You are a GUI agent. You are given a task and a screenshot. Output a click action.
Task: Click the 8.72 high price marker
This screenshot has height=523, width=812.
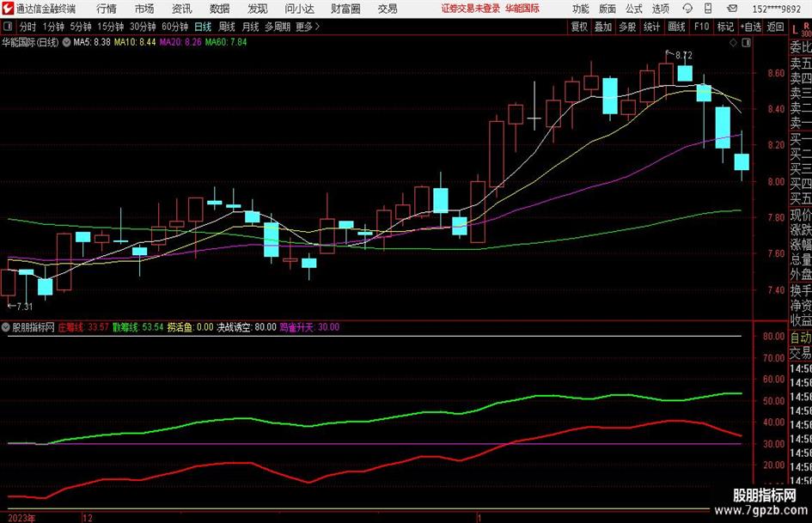[x=684, y=56]
